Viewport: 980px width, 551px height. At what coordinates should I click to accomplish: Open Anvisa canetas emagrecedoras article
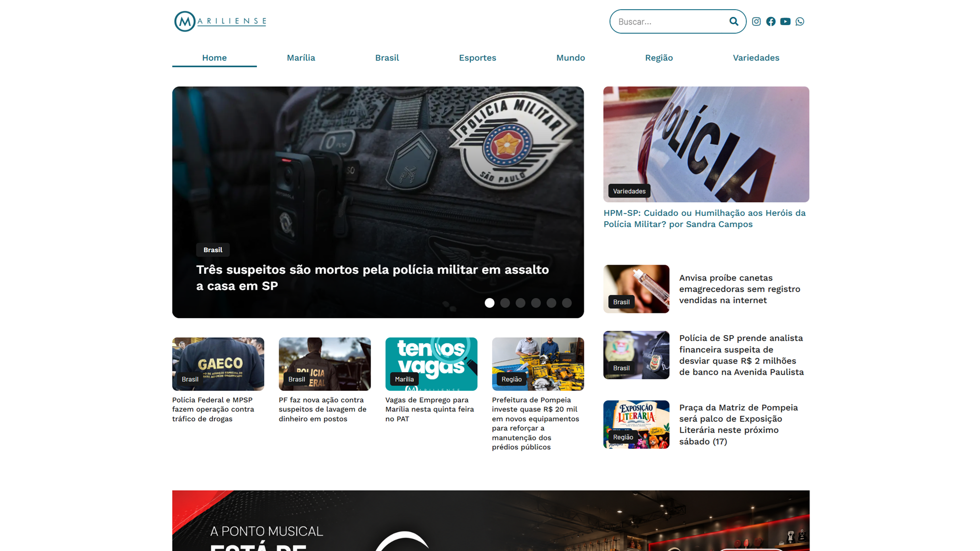(x=739, y=289)
